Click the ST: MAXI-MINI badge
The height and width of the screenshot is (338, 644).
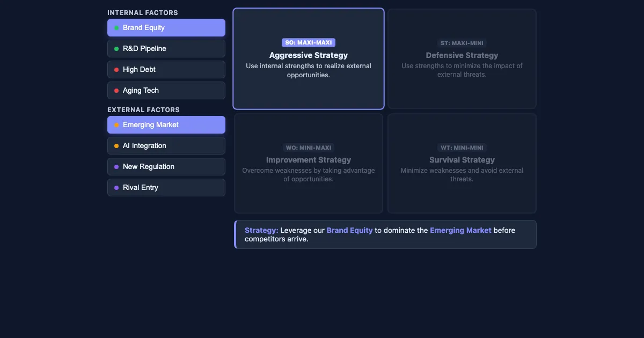[462, 43]
